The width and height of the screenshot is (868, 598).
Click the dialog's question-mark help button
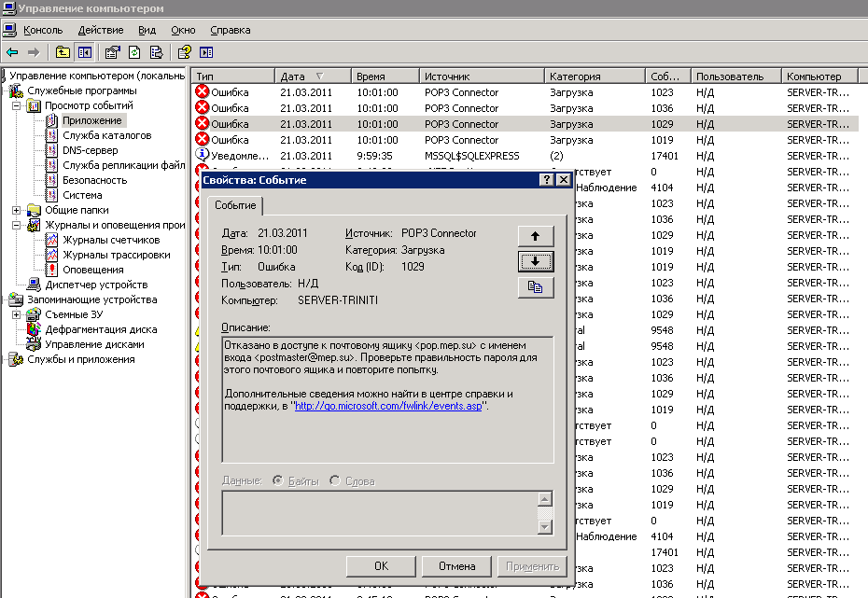point(546,180)
